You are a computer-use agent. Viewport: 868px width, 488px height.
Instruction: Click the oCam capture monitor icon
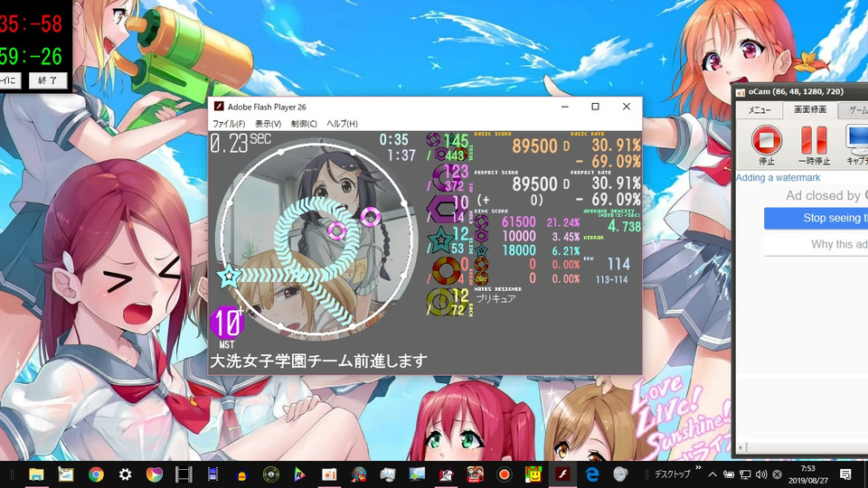click(857, 140)
